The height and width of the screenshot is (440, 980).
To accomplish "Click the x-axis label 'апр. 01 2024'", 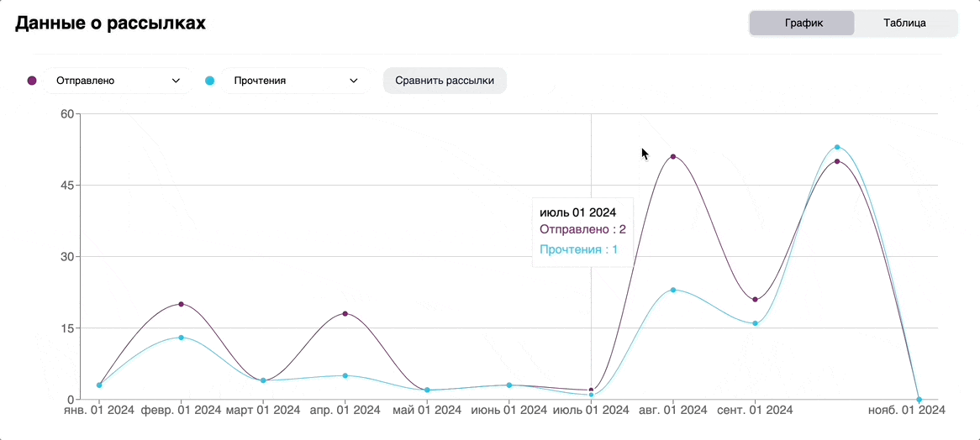I will [345, 411].
